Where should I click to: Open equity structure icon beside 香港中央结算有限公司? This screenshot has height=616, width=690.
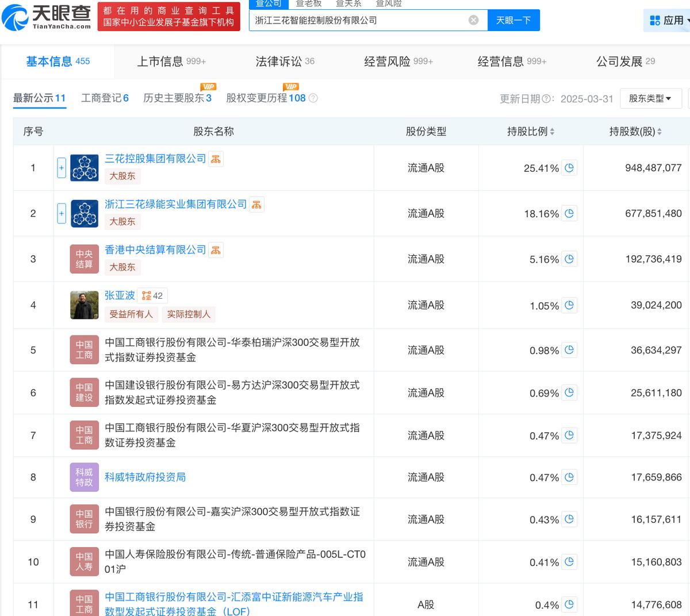point(216,250)
